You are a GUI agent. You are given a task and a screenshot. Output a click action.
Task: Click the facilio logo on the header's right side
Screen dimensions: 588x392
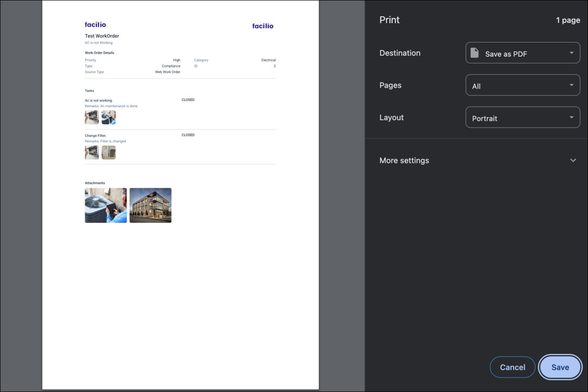(x=263, y=26)
